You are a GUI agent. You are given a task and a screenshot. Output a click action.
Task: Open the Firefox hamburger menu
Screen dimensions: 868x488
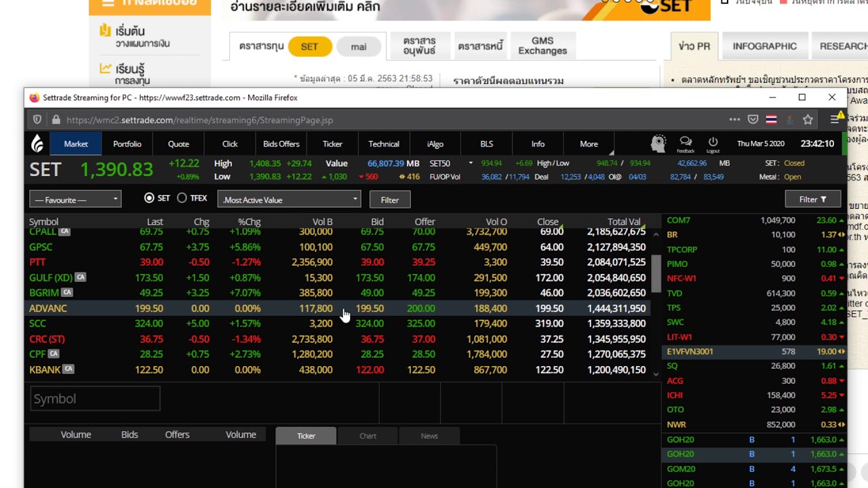[835, 119]
